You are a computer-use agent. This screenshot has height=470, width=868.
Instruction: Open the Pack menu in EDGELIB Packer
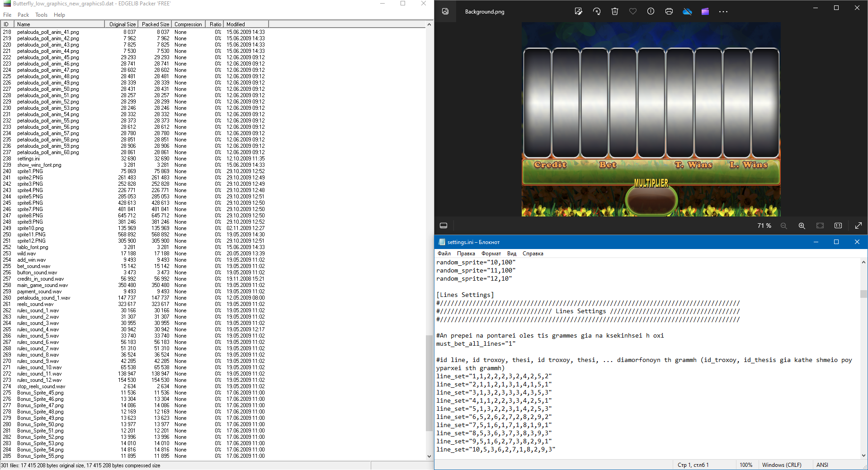[x=23, y=15]
